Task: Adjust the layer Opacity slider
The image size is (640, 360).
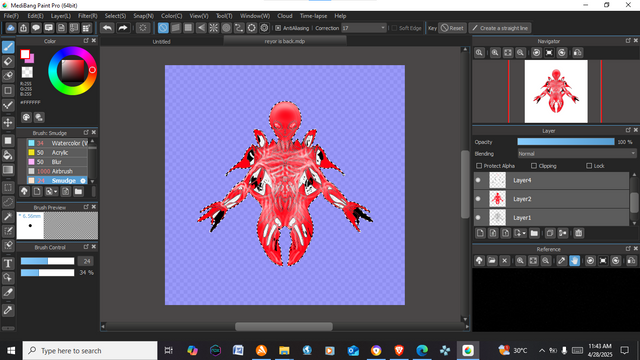Action: click(x=566, y=142)
